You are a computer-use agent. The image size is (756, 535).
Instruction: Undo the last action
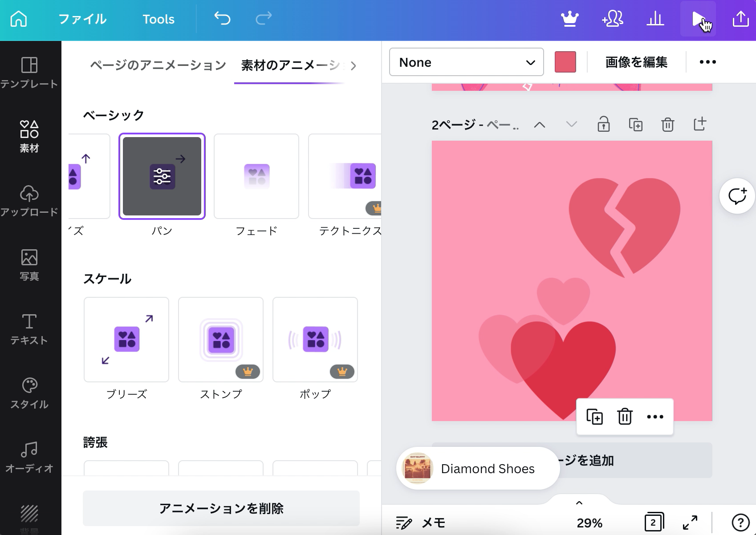pyautogui.click(x=222, y=18)
